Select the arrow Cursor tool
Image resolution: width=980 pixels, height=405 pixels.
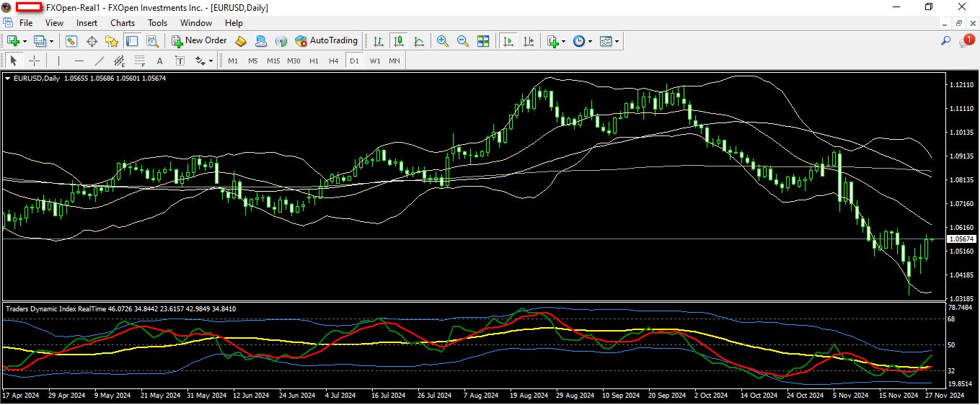(14, 61)
